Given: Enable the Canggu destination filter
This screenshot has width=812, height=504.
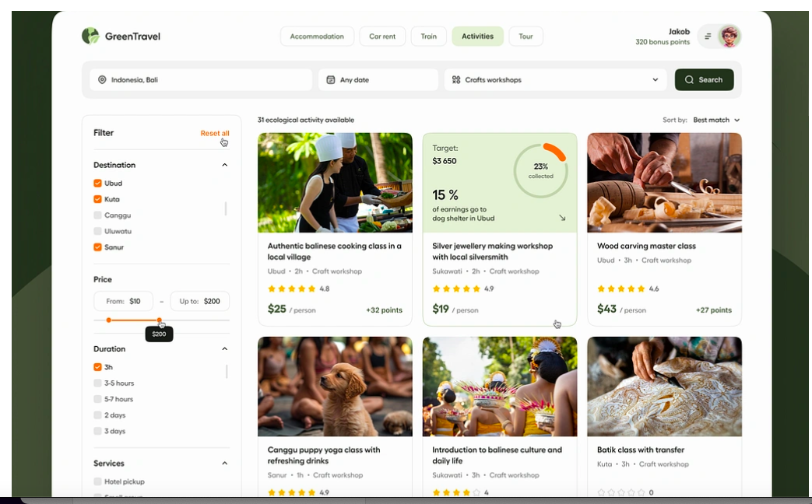Looking at the screenshot, I should tap(97, 215).
